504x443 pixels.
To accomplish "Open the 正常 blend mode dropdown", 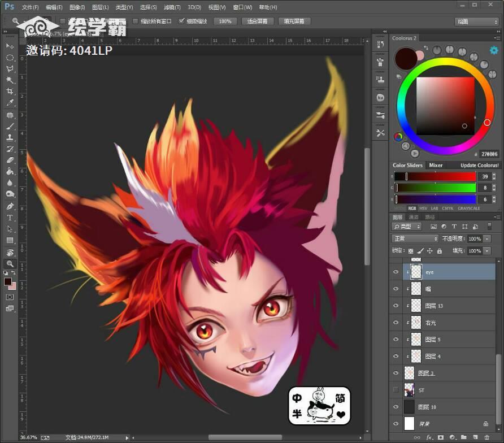I will pos(415,239).
